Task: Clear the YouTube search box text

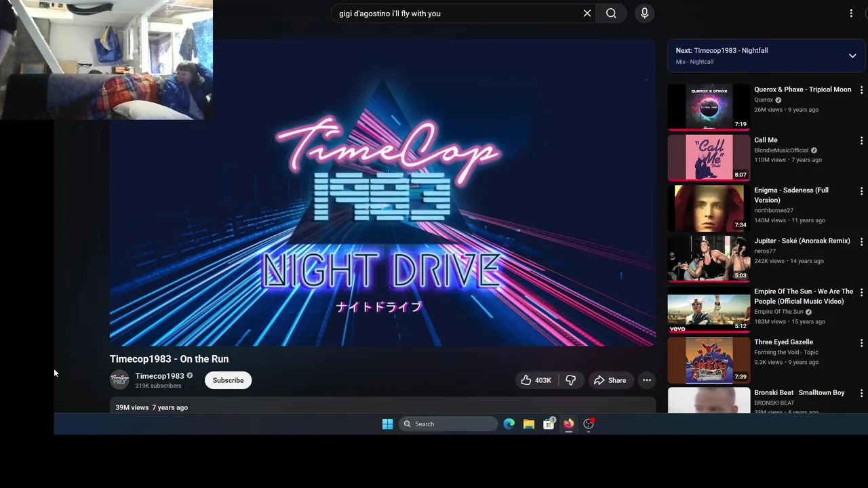Action: click(x=587, y=14)
